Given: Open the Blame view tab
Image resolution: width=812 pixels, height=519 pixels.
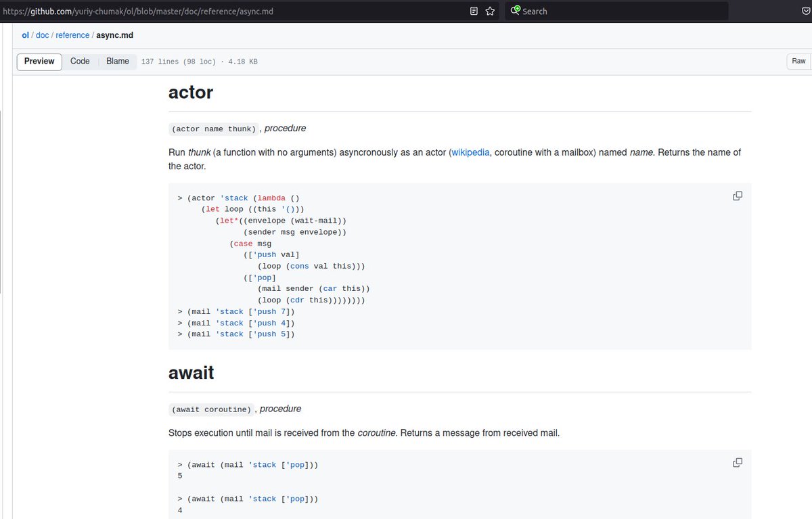Looking at the screenshot, I should pyautogui.click(x=118, y=62).
